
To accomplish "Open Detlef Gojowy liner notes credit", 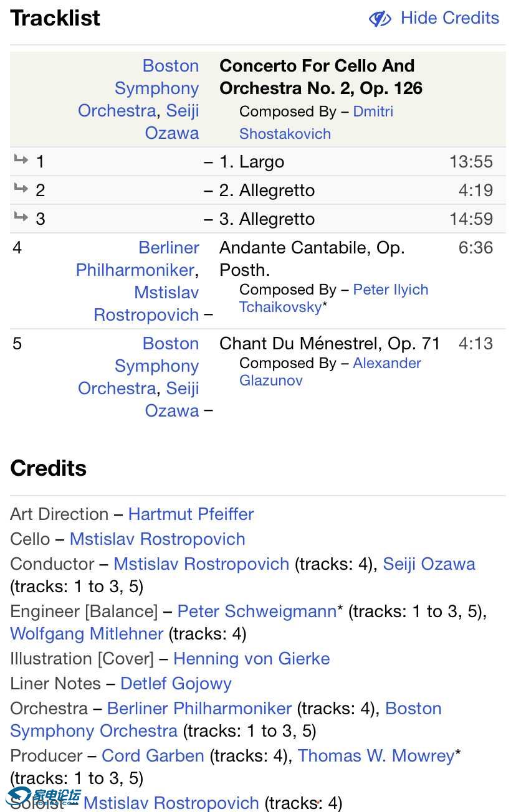I will 176,684.
